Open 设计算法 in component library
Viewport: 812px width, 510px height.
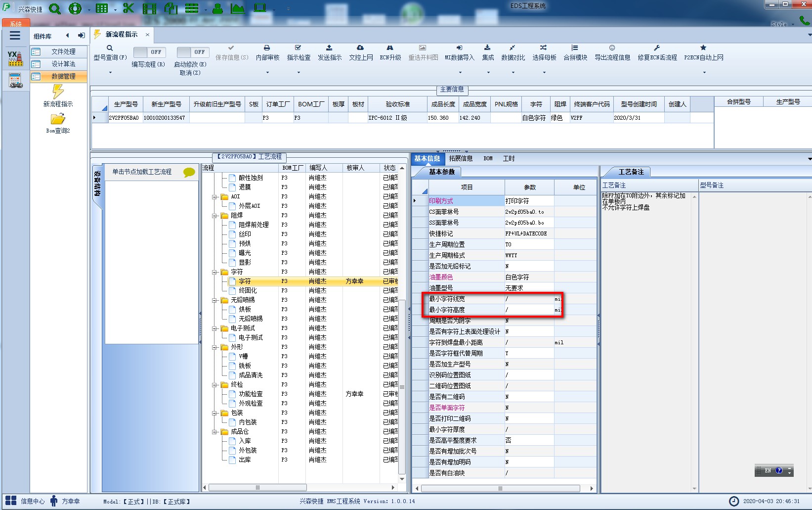(x=58, y=64)
